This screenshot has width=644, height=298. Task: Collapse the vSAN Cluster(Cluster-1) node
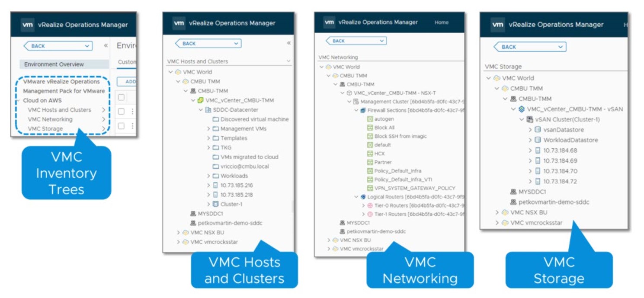522,120
